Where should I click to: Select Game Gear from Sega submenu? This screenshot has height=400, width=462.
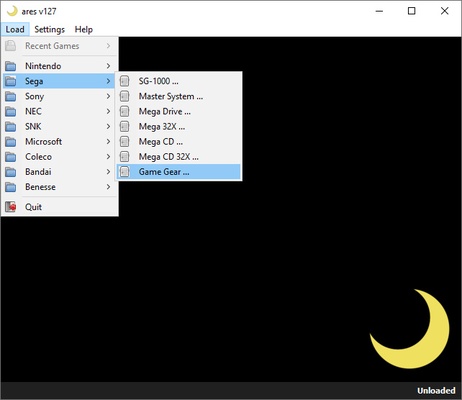click(x=178, y=172)
